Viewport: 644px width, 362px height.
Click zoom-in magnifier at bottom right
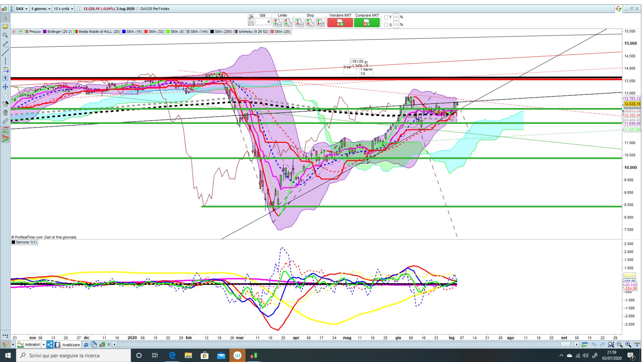(x=628, y=345)
